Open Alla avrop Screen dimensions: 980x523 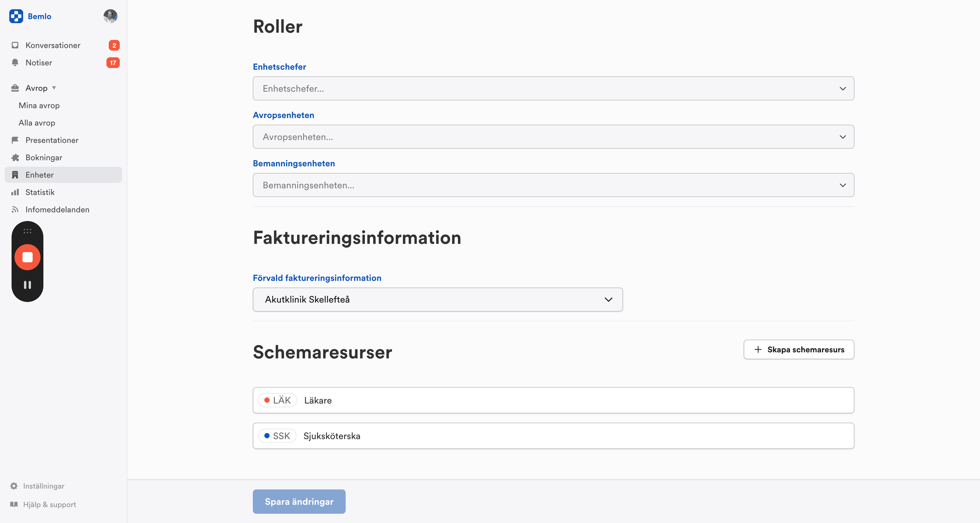(37, 122)
